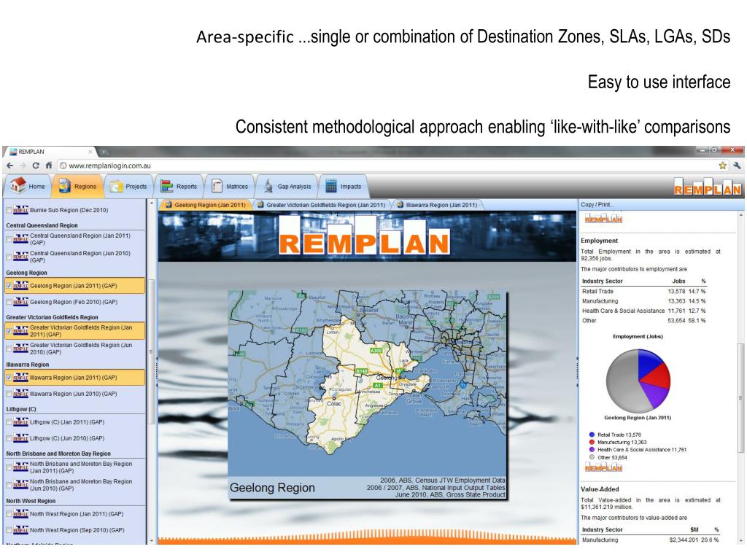Bookmark the page with the star icon

(723, 166)
